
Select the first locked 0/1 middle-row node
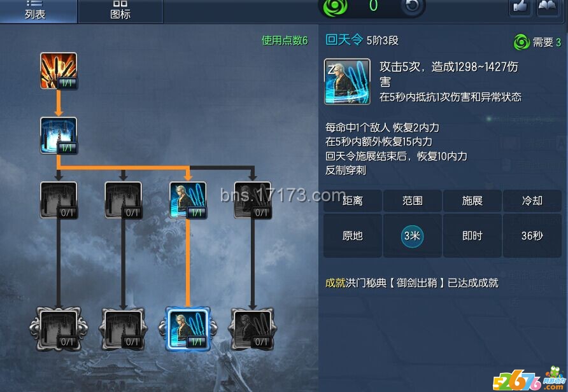click(x=59, y=200)
